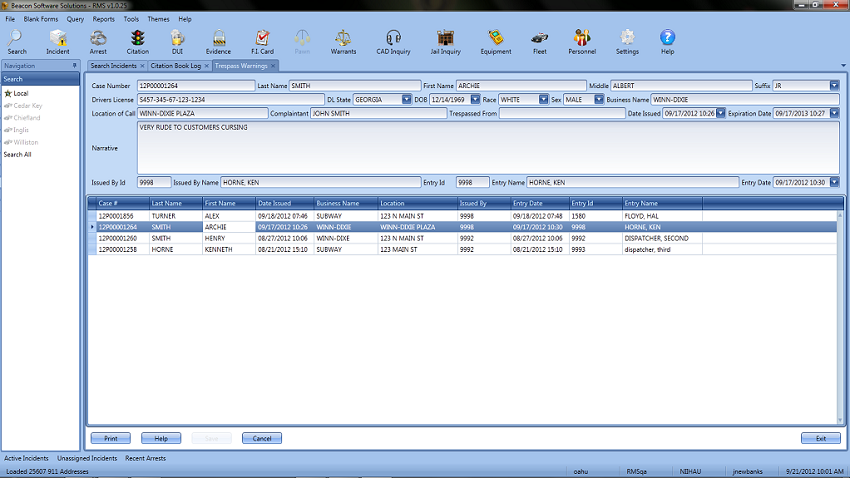The height and width of the screenshot is (478, 850).
Task: Click the Fleet car icon
Action: point(540,39)
